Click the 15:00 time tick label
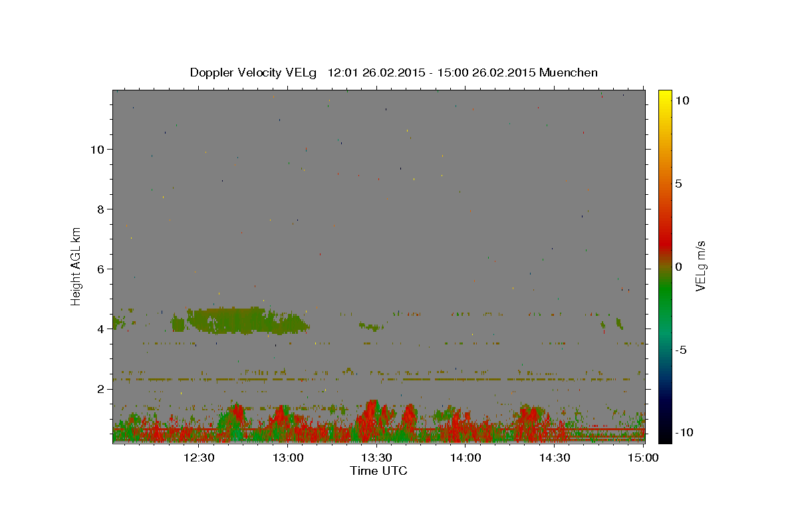The image size is (798, 532). (643, 458)
